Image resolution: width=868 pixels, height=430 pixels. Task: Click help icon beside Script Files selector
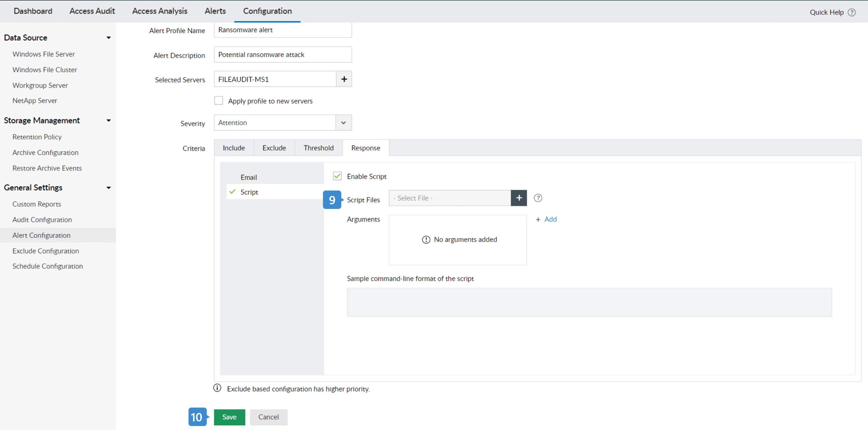point(538,198)
